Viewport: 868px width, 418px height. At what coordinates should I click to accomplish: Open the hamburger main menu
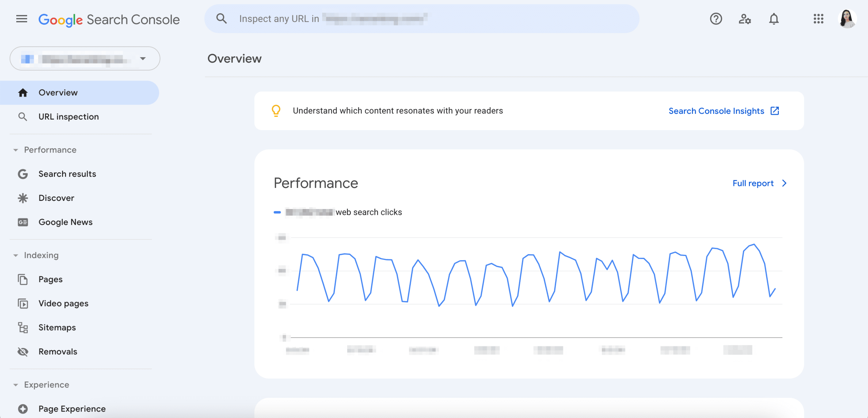point(22,19)
